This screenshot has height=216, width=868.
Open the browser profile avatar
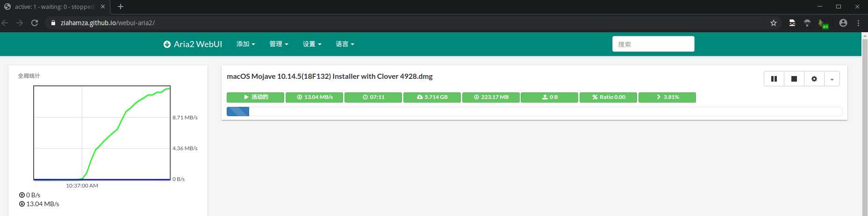(843, 22)
